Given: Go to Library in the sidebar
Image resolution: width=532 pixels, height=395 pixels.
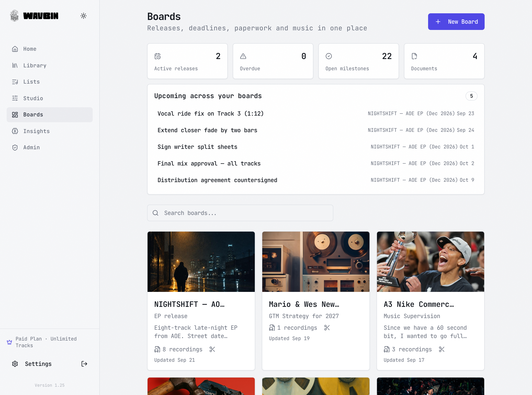Looking at the screenshot, I should coord(49,65).
